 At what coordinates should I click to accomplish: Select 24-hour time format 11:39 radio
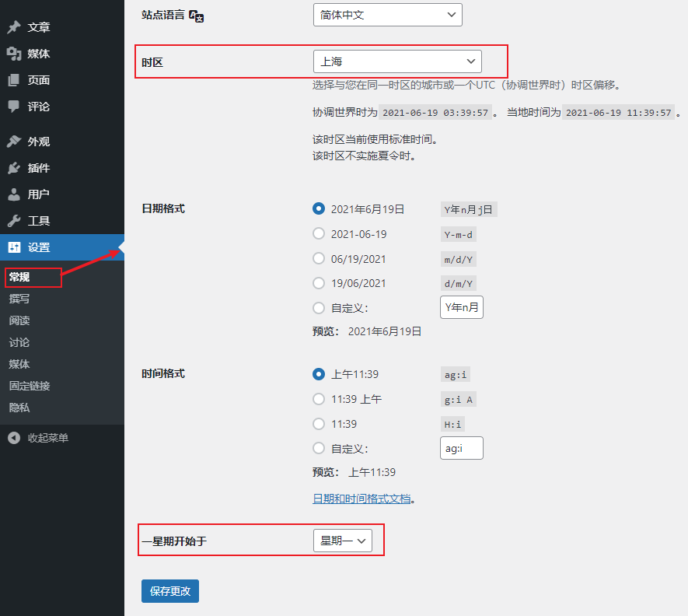point(319,424)
